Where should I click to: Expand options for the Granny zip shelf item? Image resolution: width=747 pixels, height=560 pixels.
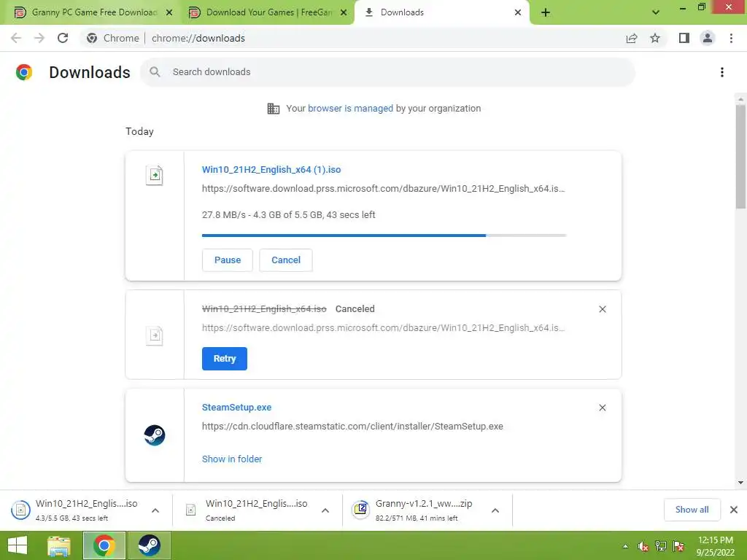[495, 510]
